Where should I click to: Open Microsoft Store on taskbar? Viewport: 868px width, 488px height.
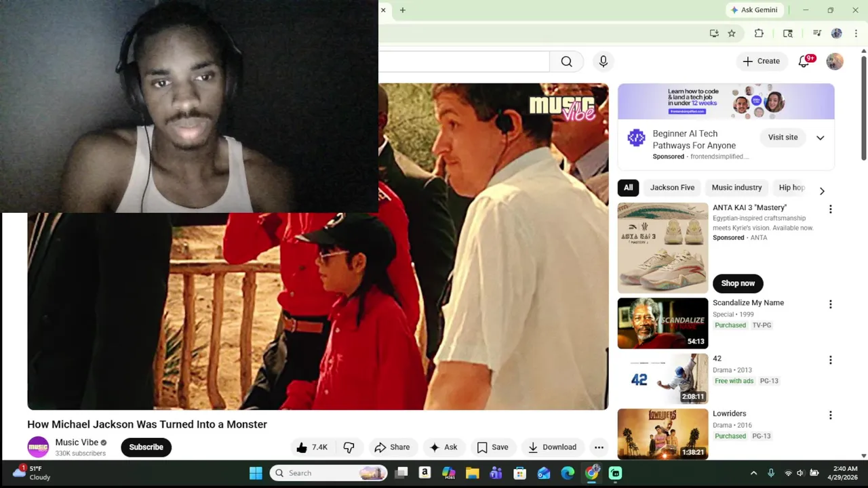pyautogui.click(x=519, y=473)
